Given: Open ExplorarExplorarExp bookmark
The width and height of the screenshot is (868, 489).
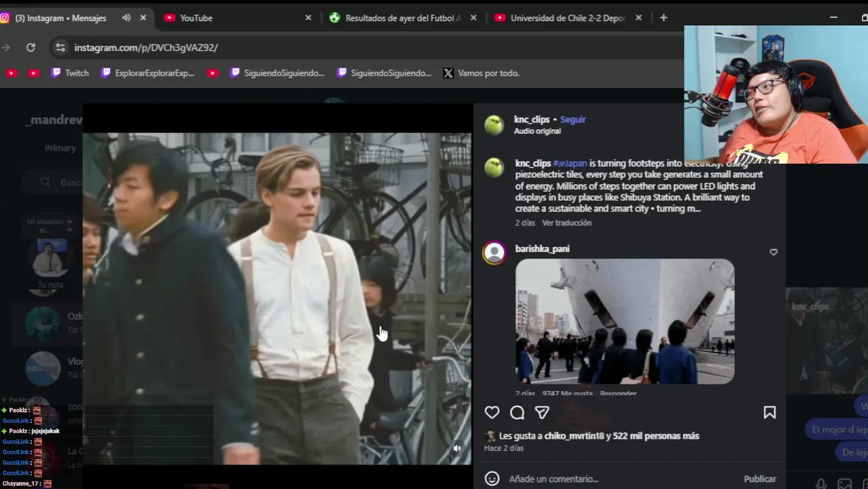Looking at the screenshot, I should click(147, 73).
